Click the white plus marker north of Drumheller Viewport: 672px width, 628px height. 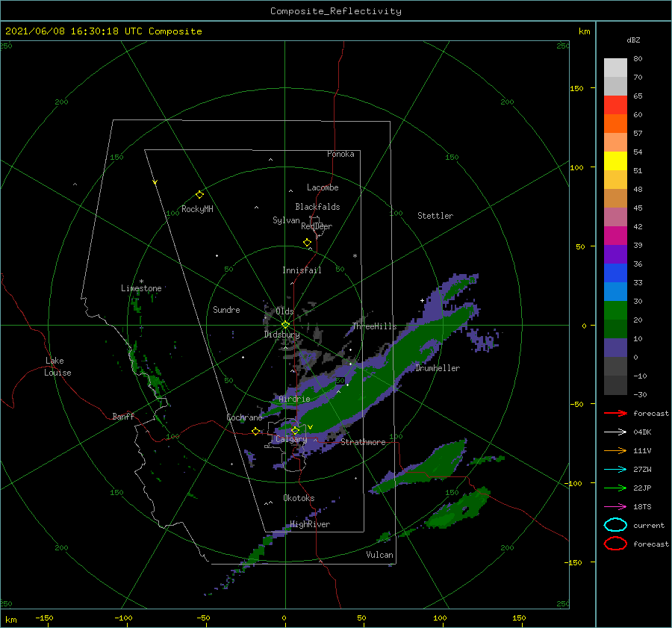tap(422, 300)
